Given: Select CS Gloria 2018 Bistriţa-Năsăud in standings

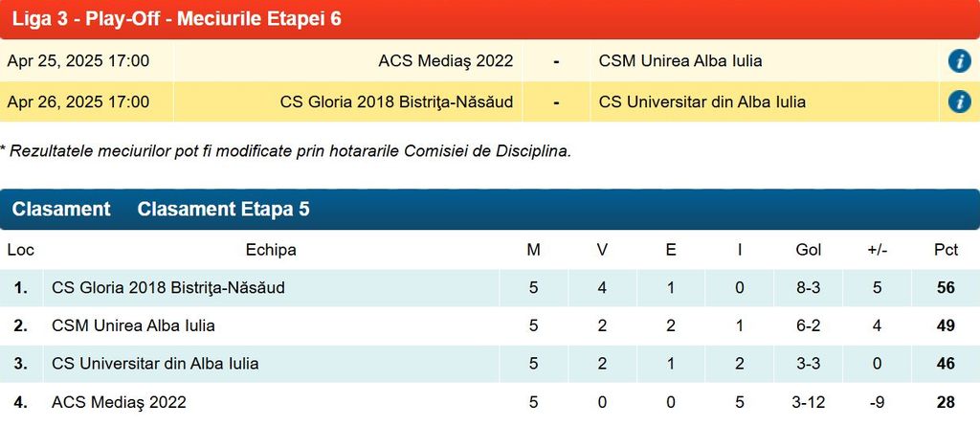Looking at the screenshot, I should pyautogui.click(x=167, y=287).
